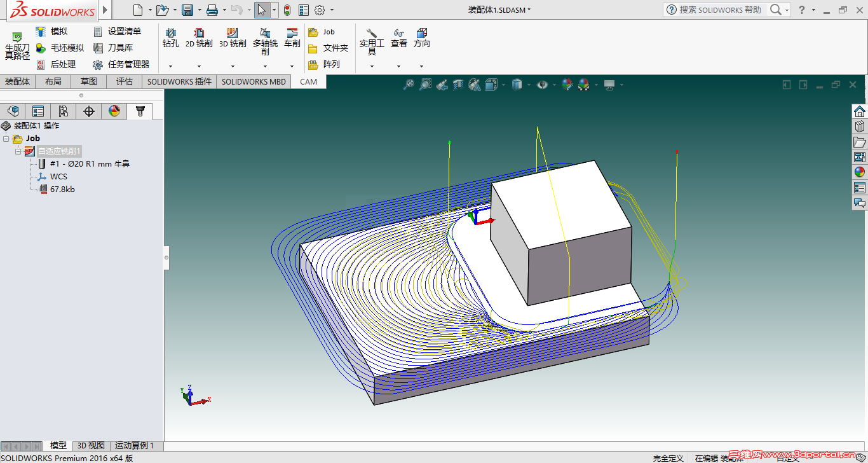The image size is (868, 463).
Task: Add a 文件夹 folder in the ribbon
Action: [x=328, y=48]
